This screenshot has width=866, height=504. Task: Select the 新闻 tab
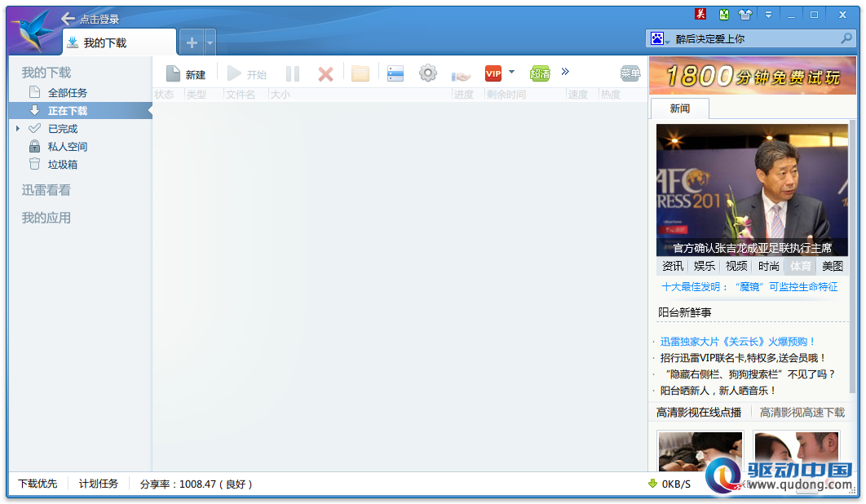[680, 108]
